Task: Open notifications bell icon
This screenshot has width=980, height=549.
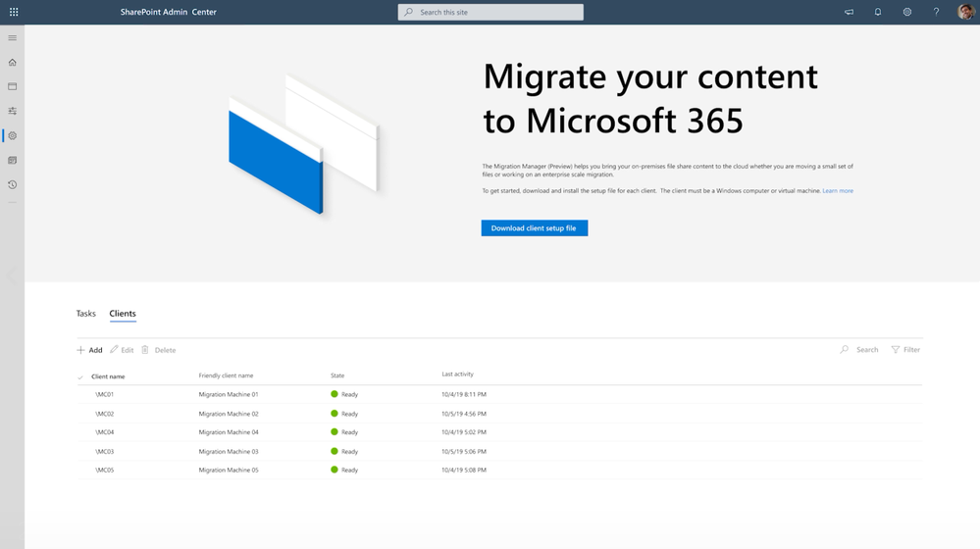Action: pyautogui.click(x=878, y=12)
